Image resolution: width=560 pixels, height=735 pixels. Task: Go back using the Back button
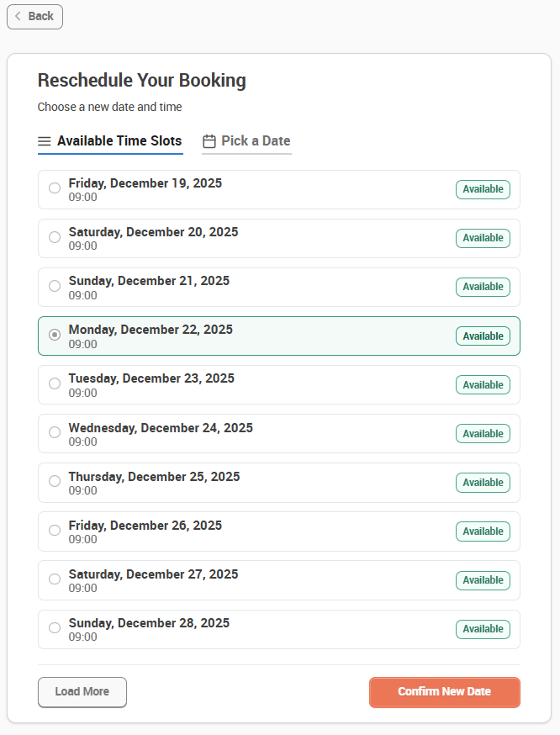point(34,17)
